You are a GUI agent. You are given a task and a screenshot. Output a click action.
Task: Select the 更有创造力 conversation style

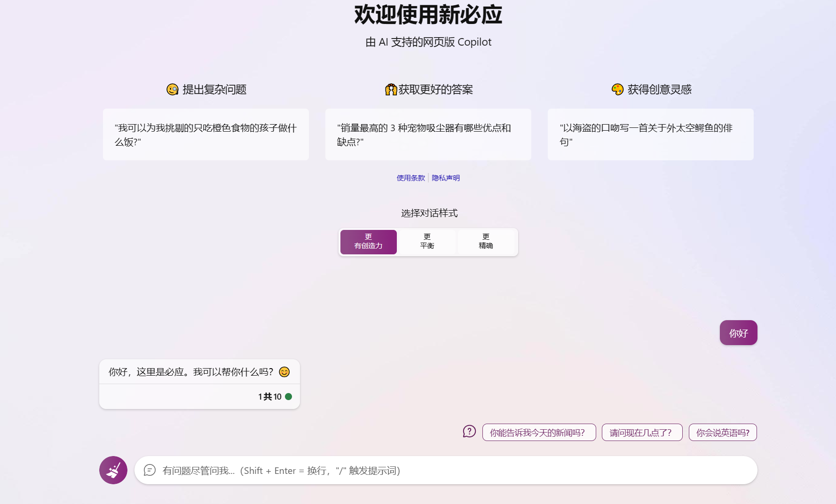pyautogui.click(x=368, y=242)
